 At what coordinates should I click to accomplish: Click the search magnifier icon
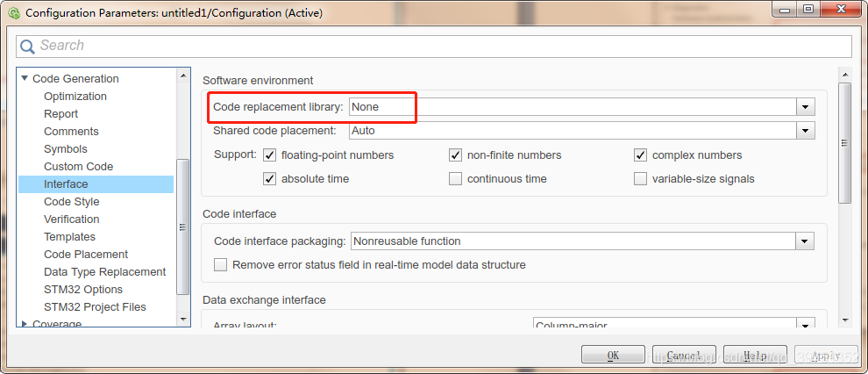coord(28,47)
